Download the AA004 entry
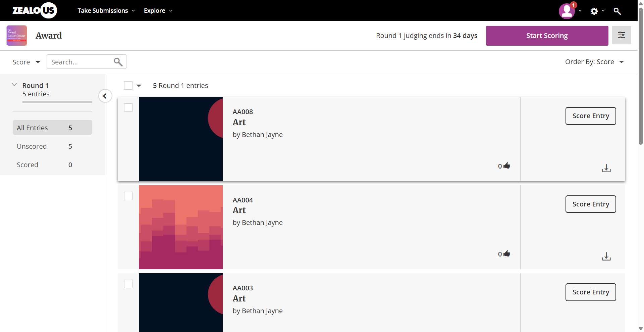 click(x=606, y=256)
